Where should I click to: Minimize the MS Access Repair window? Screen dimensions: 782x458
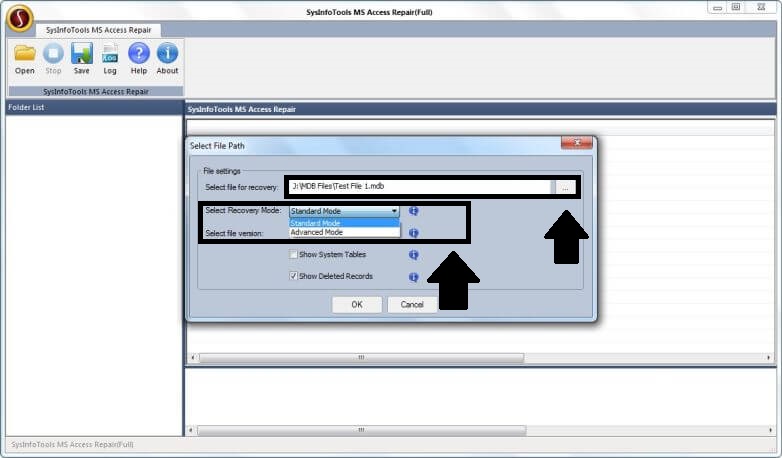point(717,7)
